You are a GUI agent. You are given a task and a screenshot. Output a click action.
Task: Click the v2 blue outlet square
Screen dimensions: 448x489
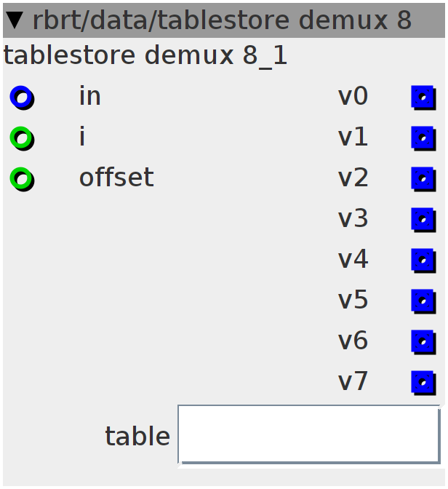click(x=423, y=179)
